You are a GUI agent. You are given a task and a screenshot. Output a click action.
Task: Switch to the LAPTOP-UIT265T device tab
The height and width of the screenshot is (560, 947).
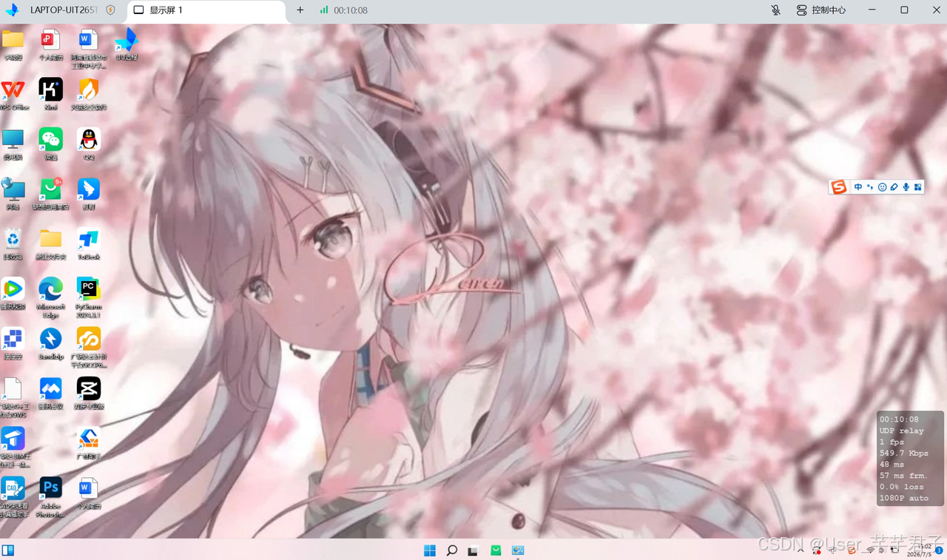click(63, 10)
